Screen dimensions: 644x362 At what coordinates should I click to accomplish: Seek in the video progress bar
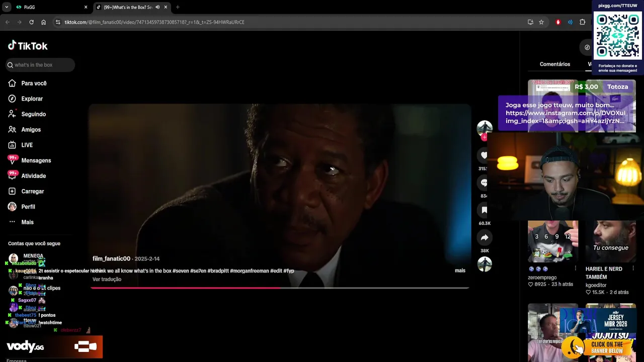280,288
